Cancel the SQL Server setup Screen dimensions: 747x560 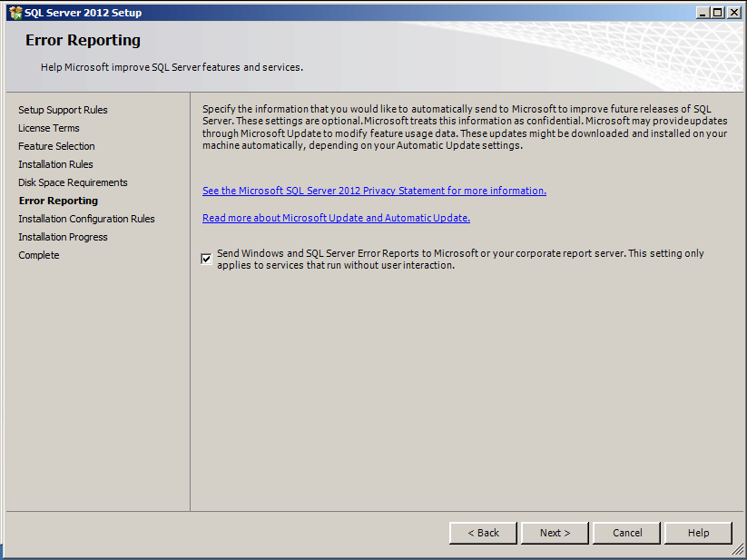pos(627,533)
